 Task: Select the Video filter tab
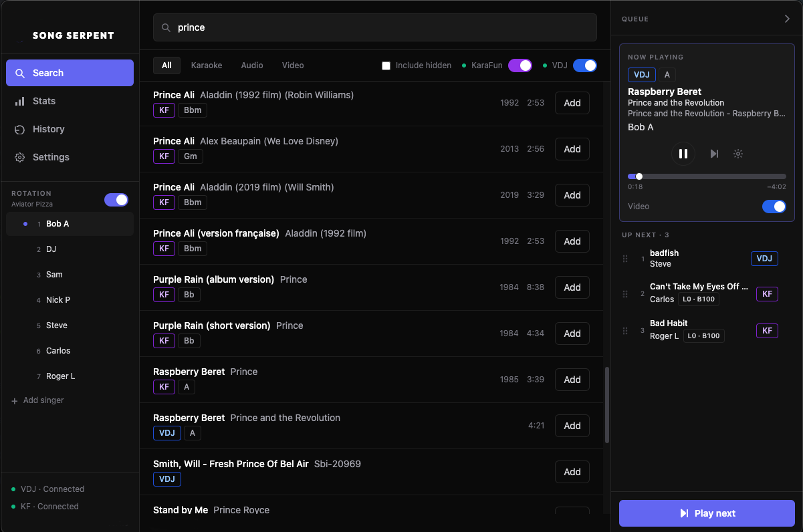293,65
